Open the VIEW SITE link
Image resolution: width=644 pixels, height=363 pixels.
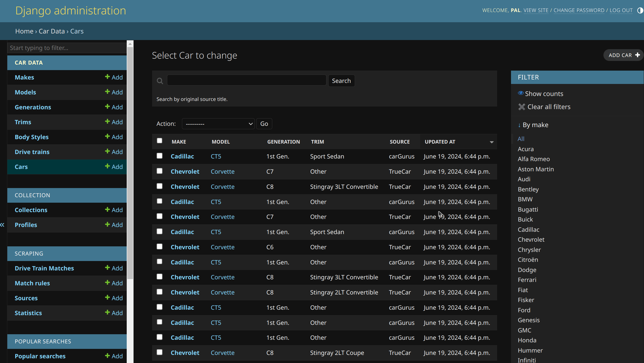[536, 10]
